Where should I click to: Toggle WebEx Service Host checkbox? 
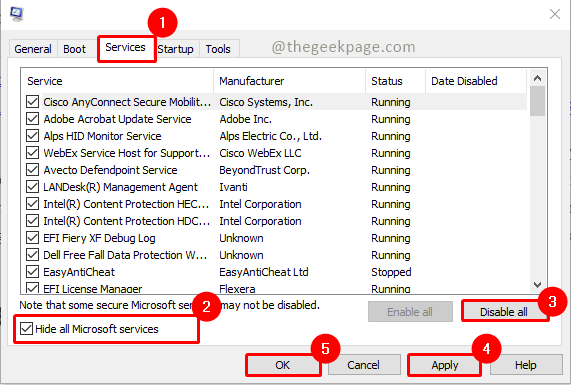32,153
